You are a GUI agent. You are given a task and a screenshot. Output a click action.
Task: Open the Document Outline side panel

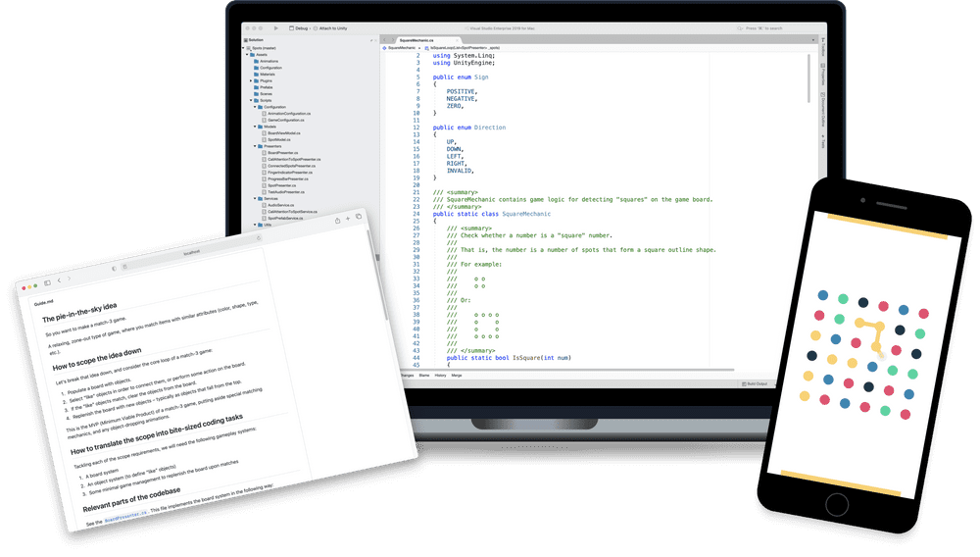click(x=823, y=108)
